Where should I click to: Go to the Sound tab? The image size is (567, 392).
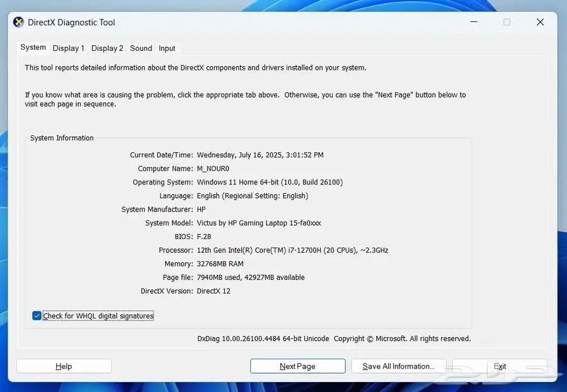coord(141,48)
